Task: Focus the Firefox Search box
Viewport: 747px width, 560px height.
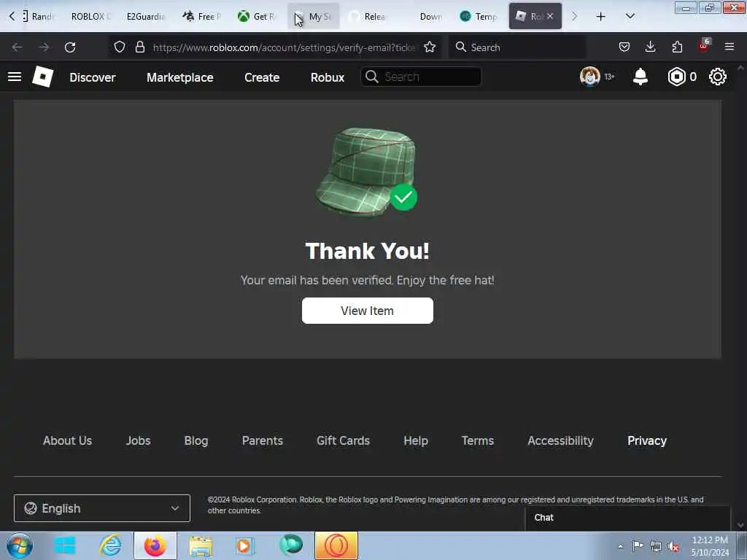Action: [517, 47]
